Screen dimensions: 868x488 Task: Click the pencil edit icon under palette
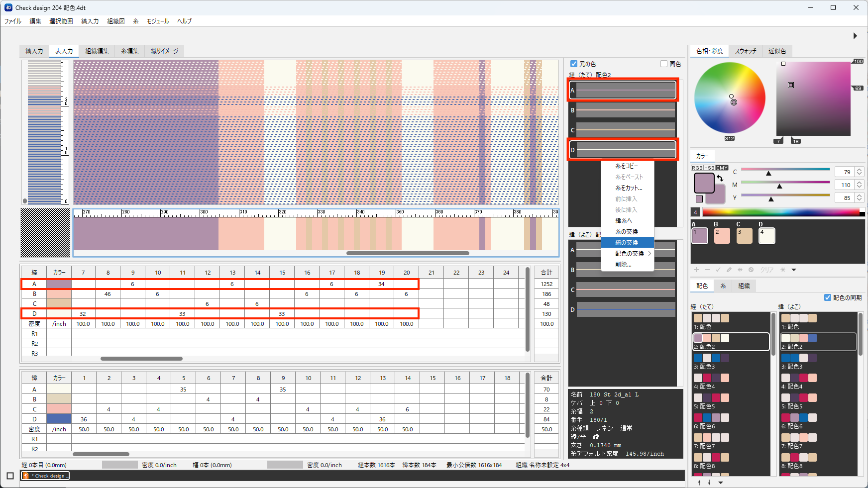pos(729,270)
